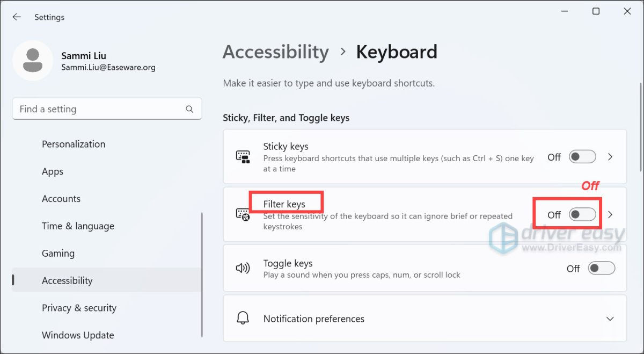Click the Toggle keys speaker icon

click(243, 268)
